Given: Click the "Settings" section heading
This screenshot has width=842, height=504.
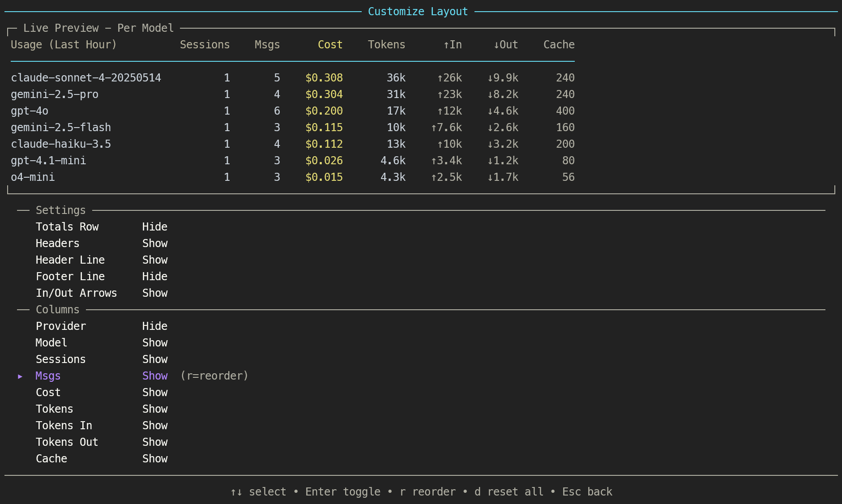Looking at the screenshot, I should (61, 210).
